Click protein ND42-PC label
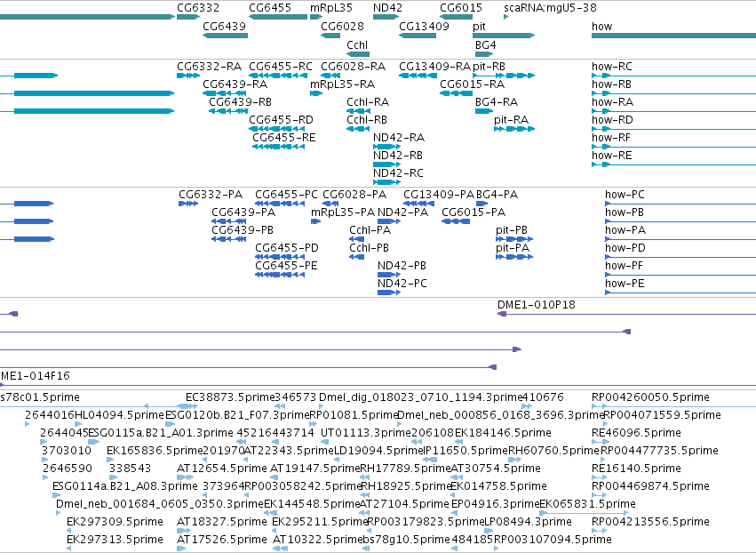Screen dimensions: 756x553 402,284
